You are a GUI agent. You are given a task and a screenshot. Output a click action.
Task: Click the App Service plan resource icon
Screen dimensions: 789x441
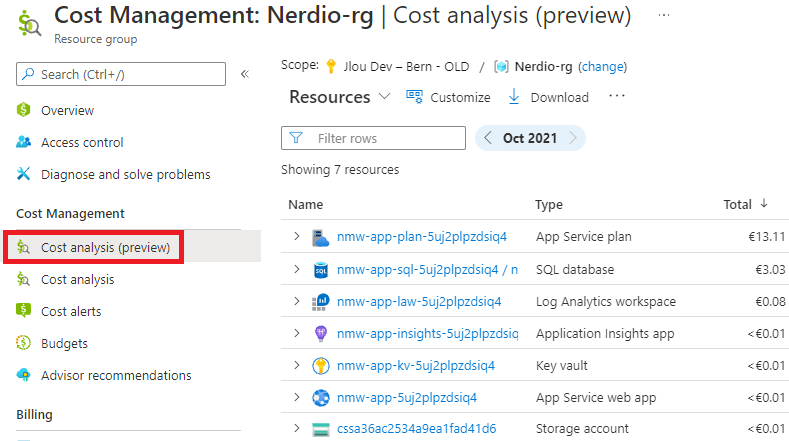[321, 237]
